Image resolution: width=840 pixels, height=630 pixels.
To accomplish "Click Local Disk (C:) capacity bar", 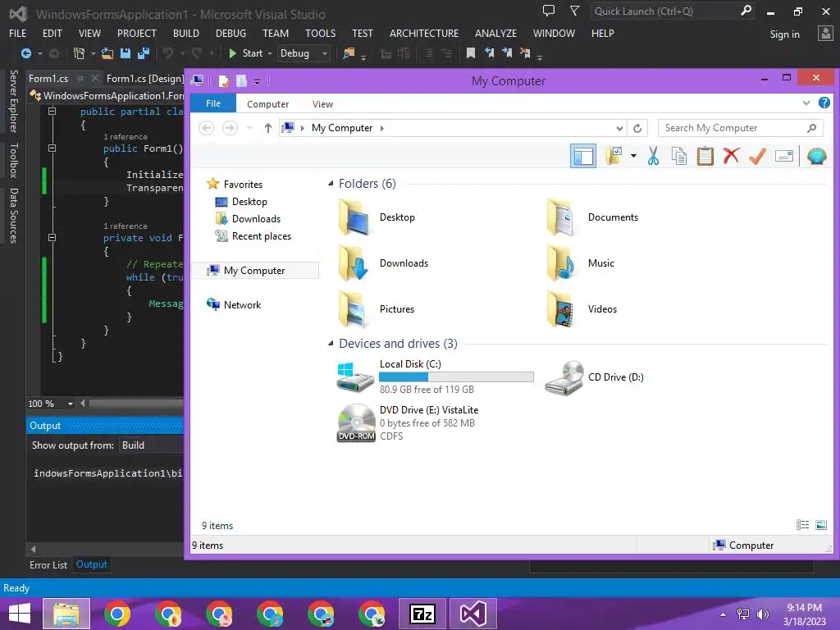I will point(456,377).
